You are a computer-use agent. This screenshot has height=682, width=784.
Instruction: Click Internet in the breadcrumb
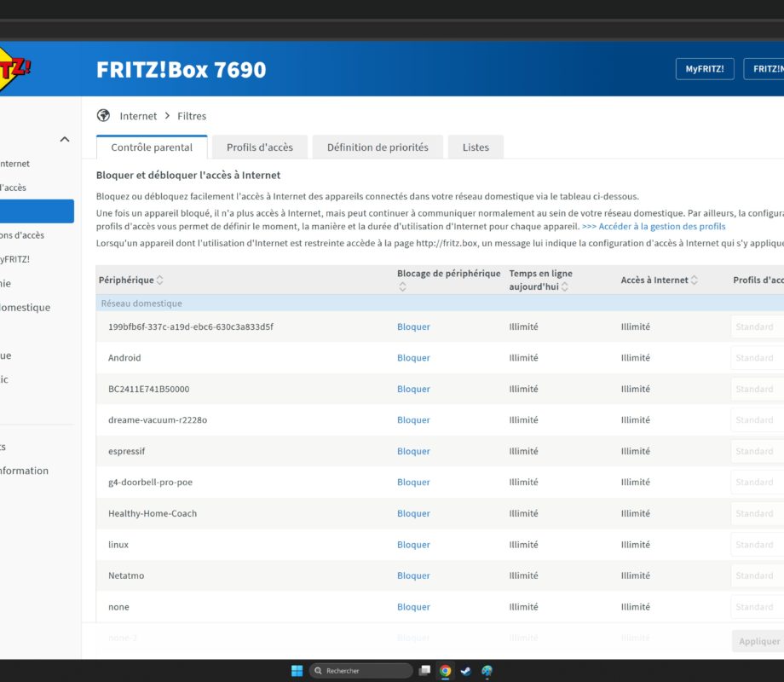tap(138, 116)
